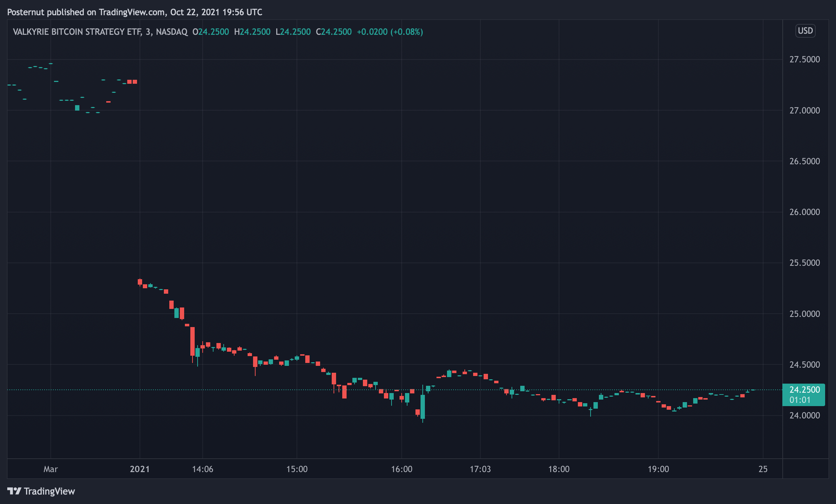Click the published header text at top
This screenshot has width=836, height=504.
coord(135,12)
